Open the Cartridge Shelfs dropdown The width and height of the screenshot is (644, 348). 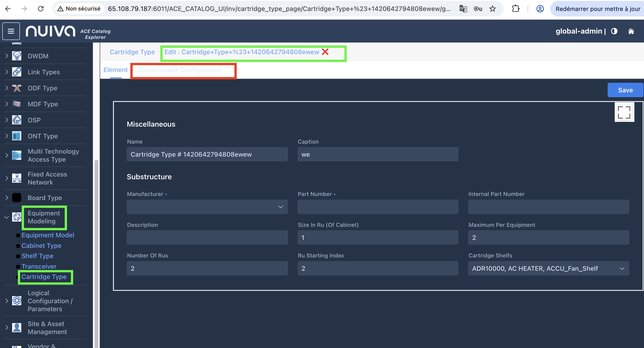click(548, 268)
